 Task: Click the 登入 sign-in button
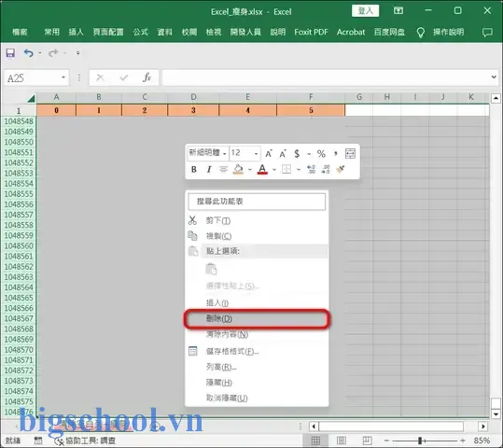[366, 11]
